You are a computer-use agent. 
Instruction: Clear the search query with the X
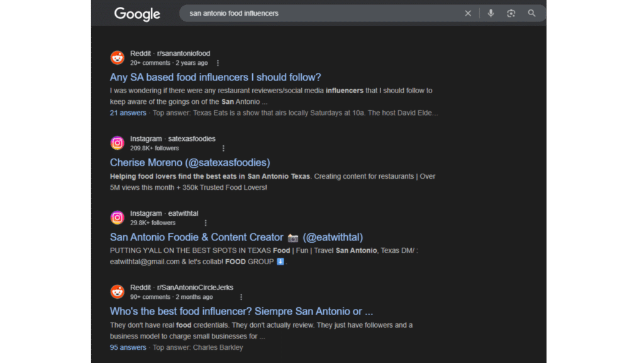(x=468, y=13)
